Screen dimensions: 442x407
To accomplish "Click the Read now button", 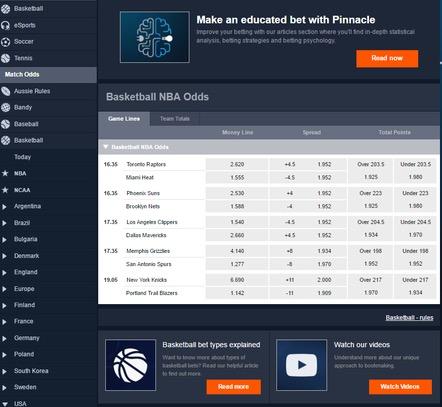I will coord(387,58).
